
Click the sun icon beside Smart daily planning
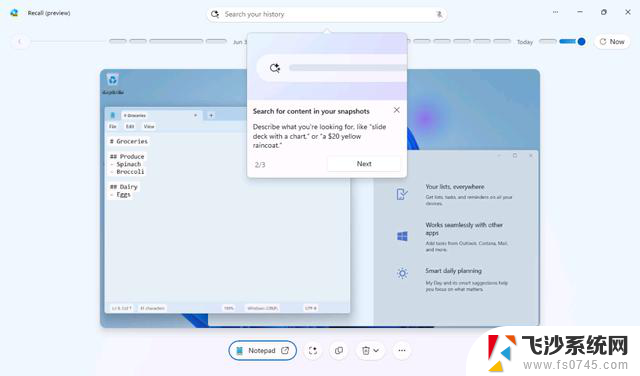tap(402, 273)
